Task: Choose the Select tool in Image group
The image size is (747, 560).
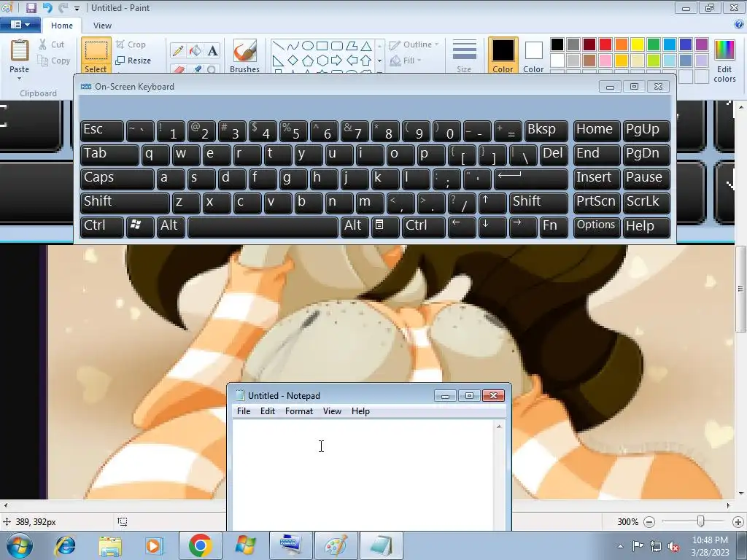Action: [96, 55]
